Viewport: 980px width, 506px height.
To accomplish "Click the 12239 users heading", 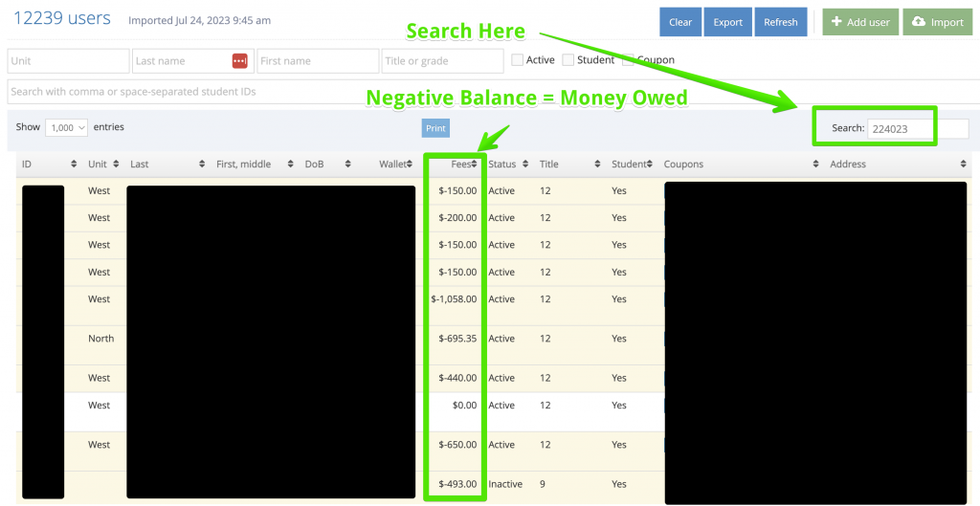I will pos(62,18).
